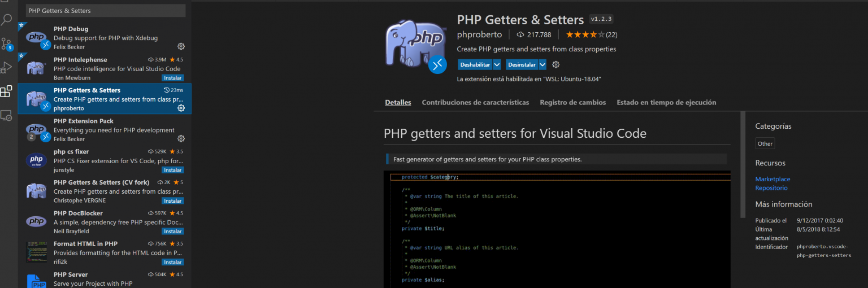868x288 pixels.
Task: Open Remote Explorer icon in activity bar
Action: pos(6,115)
